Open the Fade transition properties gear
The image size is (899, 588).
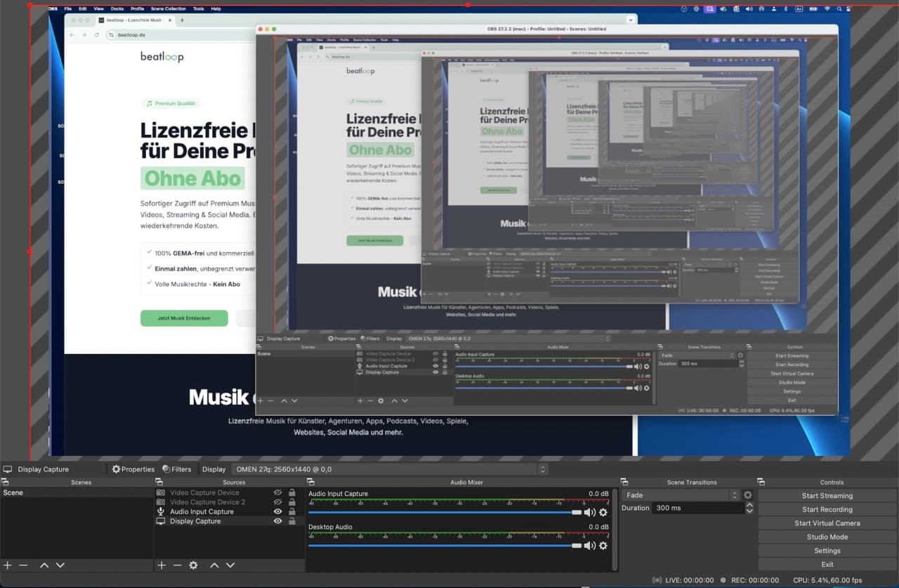pos(747,495)
